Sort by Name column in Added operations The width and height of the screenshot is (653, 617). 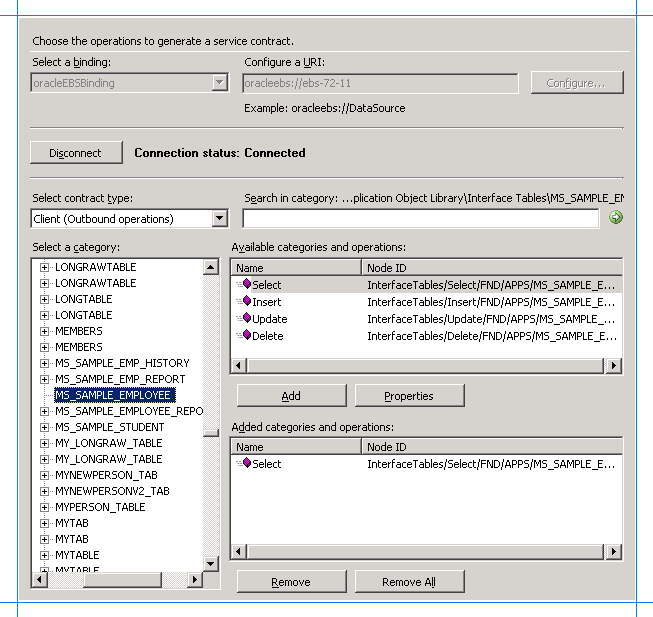tap(296, 447)
